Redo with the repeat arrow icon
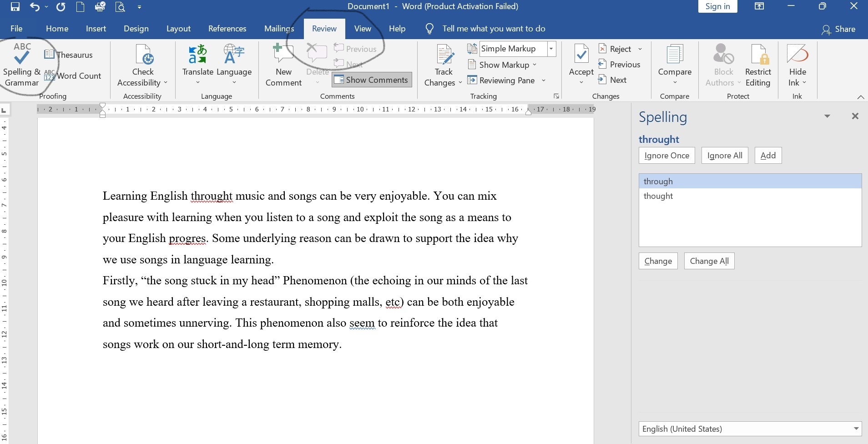The image size is (868, 444). [61, 7]
